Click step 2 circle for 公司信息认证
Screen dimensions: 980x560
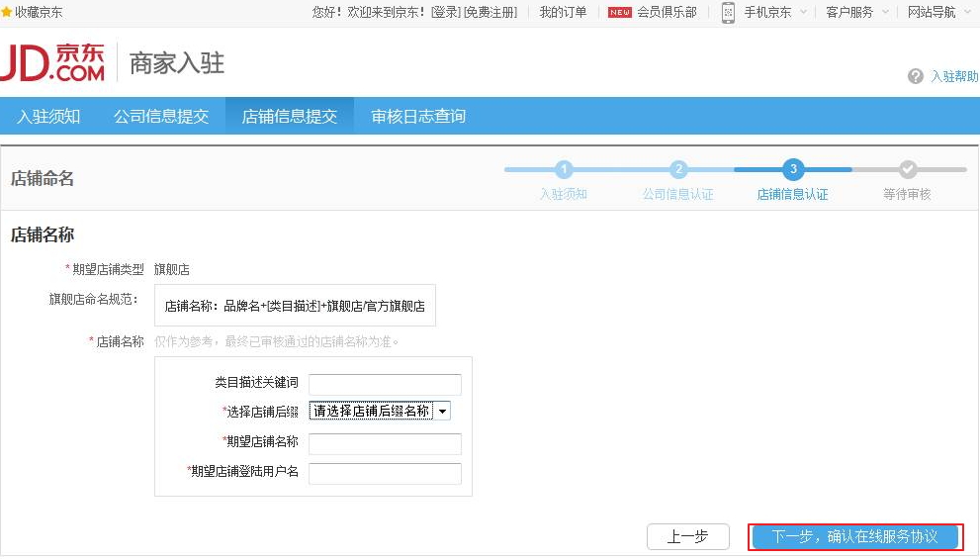tap(678, 169)
